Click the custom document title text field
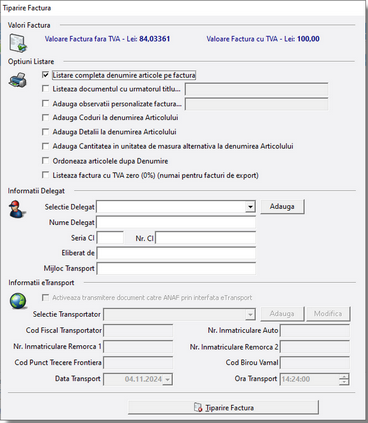368x423 pixels. coord(256,89)
